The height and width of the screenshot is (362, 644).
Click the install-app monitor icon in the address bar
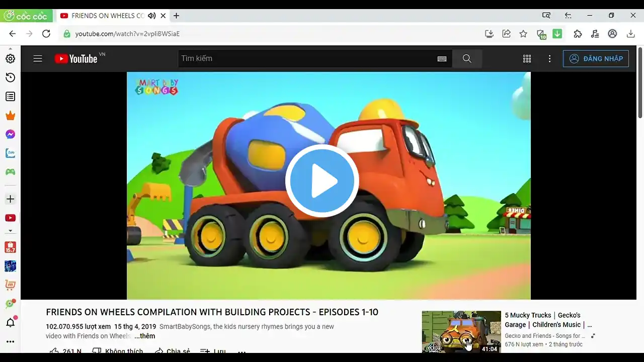pyautogui.click(x=489, y=34)
